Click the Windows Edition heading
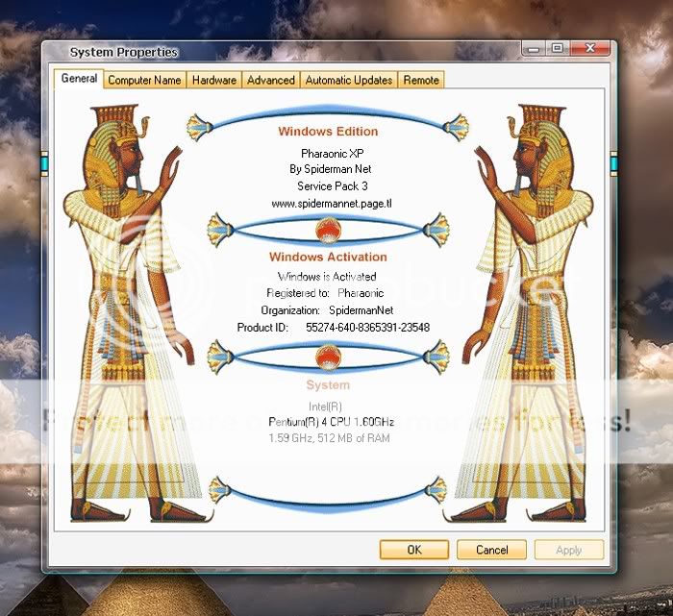673x616 pixels. tap(328, 132)
